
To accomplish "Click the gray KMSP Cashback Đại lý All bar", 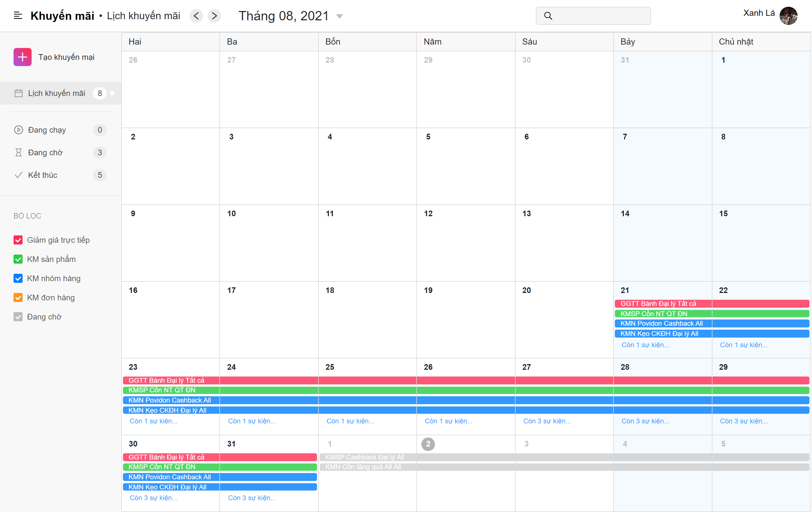I will point(364,457).
